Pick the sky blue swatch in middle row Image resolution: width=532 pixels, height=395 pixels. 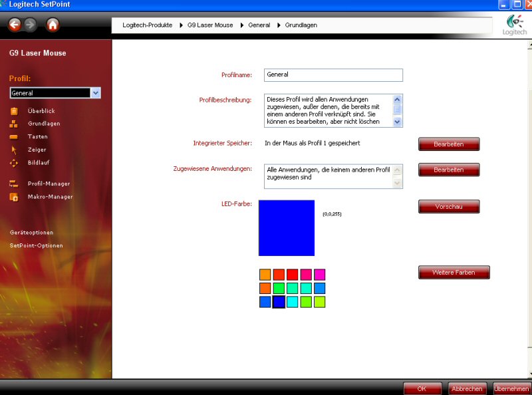pyautogui.click(x=319, y=288)
